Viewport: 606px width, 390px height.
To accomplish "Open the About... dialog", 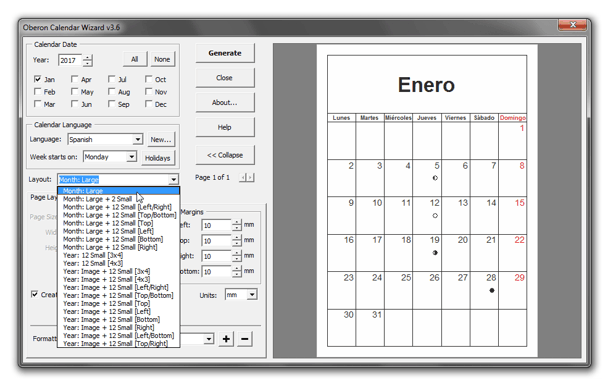I will pos(225,102).
